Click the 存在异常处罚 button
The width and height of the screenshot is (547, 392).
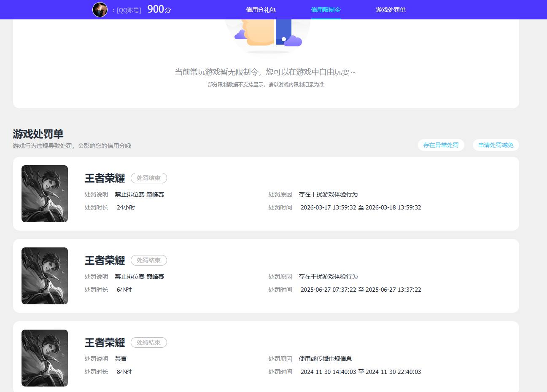(x=441, y=145)
